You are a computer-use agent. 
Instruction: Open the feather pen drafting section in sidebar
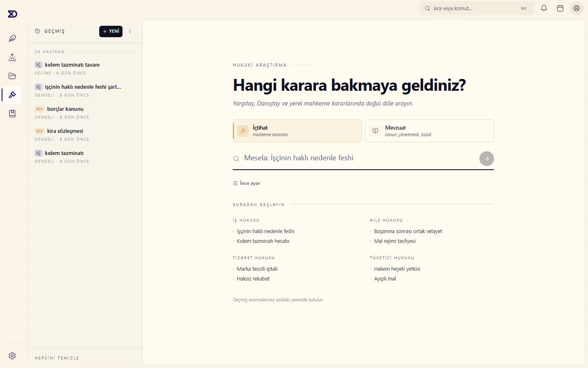[12, 38]
